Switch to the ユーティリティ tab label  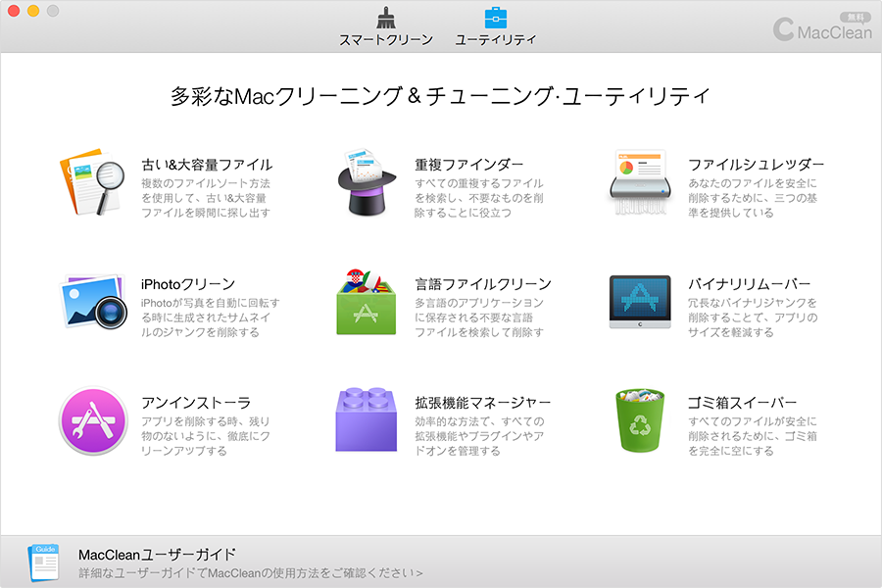pos(496,40)
